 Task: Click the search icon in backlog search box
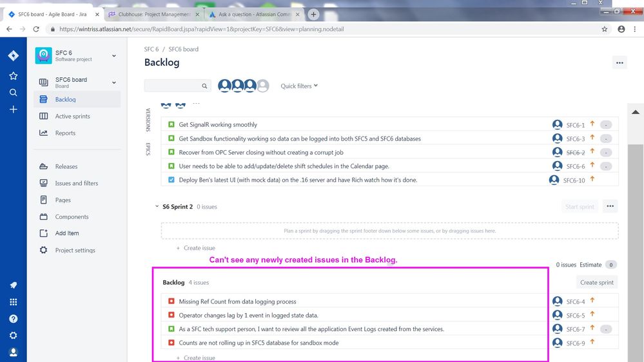tap(204, 86)
